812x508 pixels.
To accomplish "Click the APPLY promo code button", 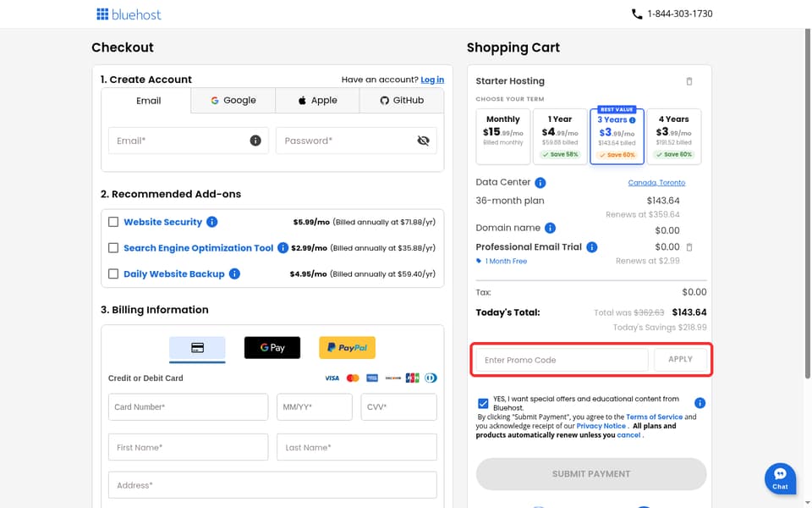I will [680, 359].
